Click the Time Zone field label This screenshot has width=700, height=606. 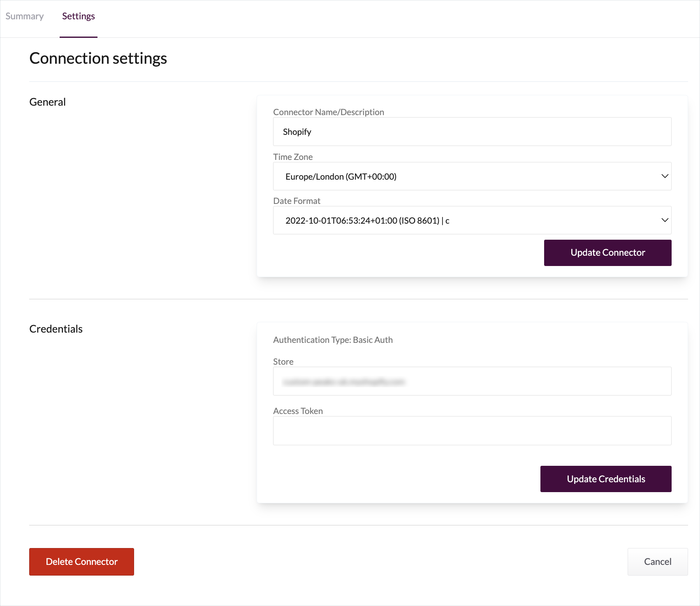(x=293, y=157)
